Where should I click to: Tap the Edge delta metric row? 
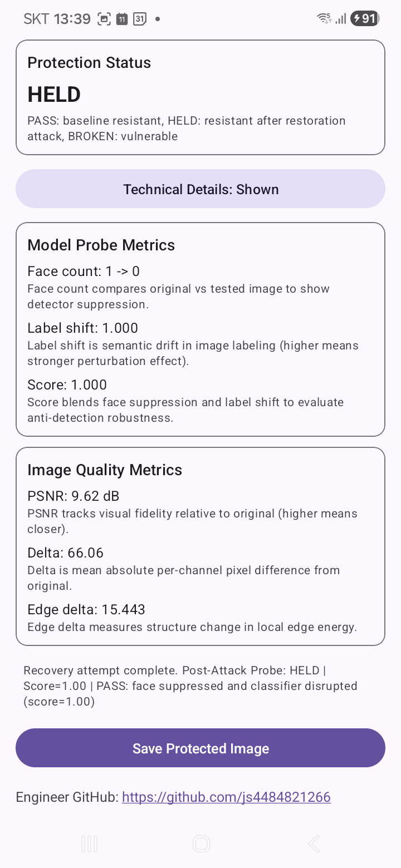[x=86, y=610]
